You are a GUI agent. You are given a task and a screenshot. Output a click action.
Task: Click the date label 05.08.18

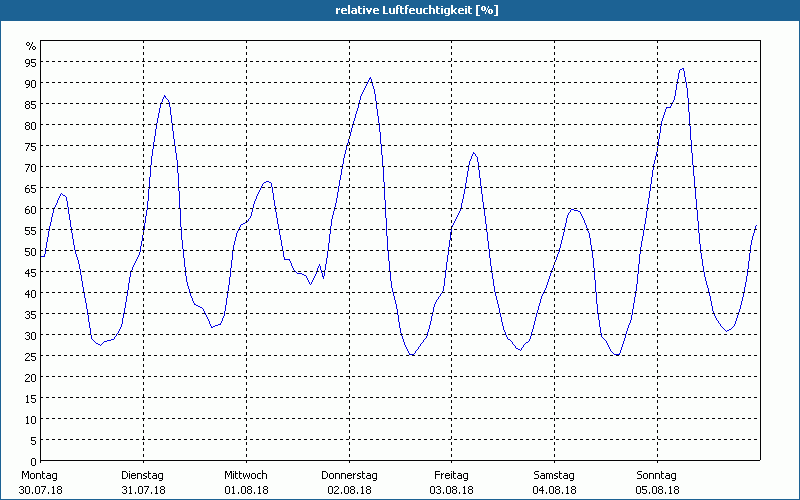tap(657, 490)
